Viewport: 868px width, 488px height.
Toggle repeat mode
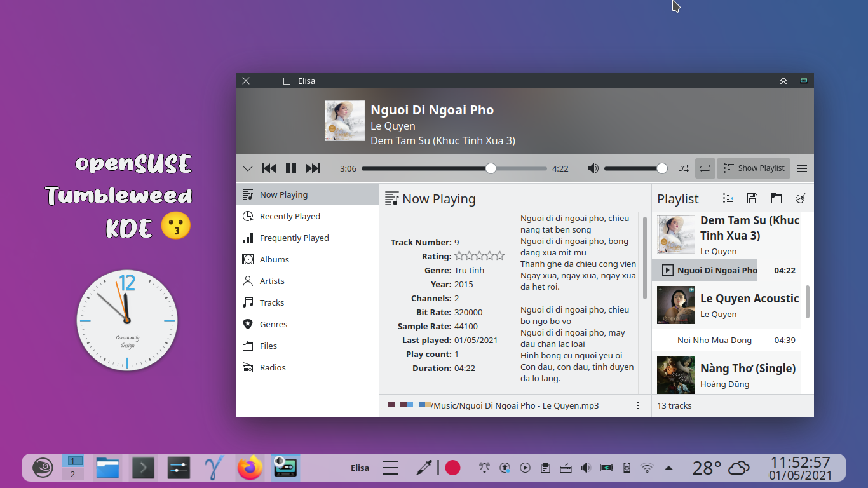click(x=705, y=168)
